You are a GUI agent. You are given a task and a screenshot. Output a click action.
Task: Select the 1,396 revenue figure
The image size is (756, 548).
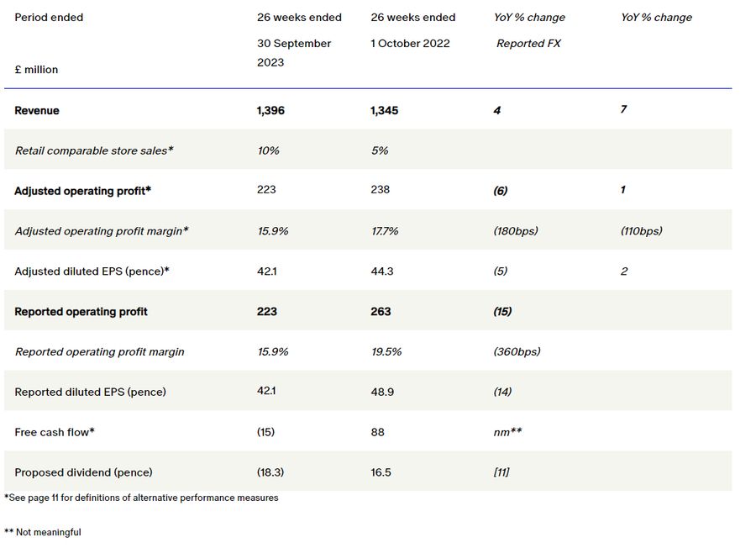coord(270,110)
